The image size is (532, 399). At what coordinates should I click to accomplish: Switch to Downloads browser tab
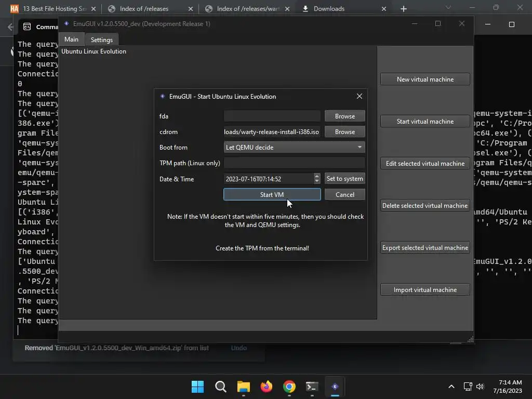pos(344,9)
